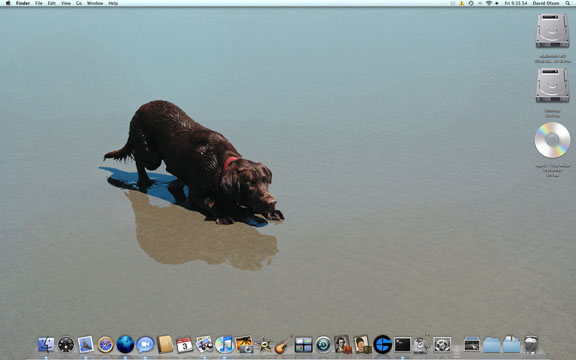
Task: Open the Boot Camp utility icon in Dock
Action: click(x=442, y=345)
